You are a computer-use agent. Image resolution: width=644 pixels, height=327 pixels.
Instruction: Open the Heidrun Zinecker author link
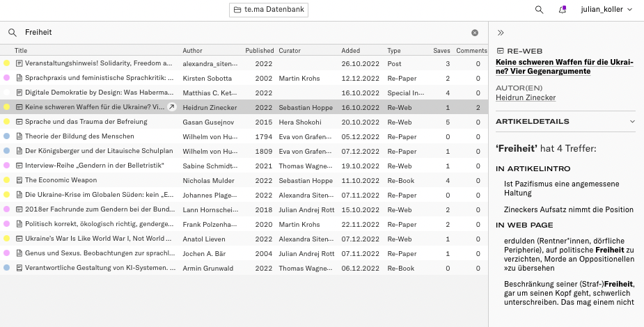pos(526,98)
